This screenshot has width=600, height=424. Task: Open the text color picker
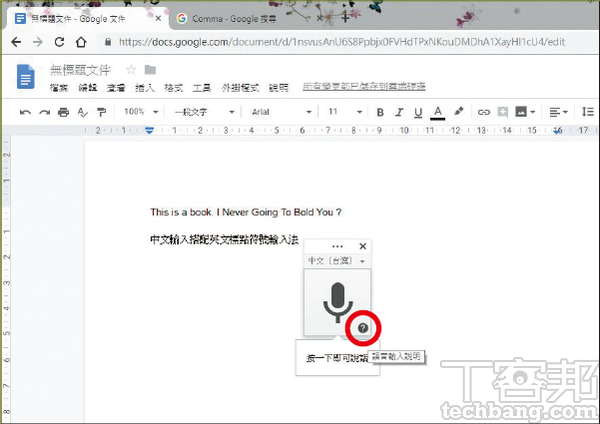point(437,112)
